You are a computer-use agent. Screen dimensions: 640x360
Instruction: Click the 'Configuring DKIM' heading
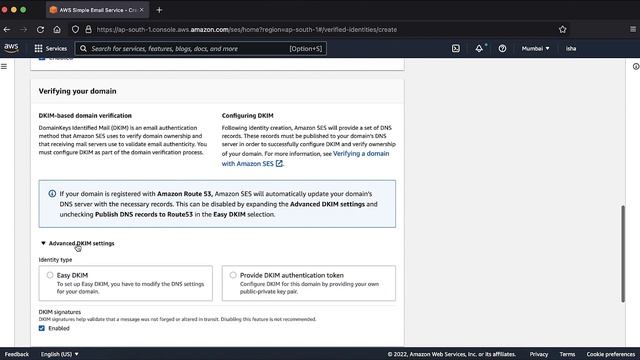pos(248,116)
